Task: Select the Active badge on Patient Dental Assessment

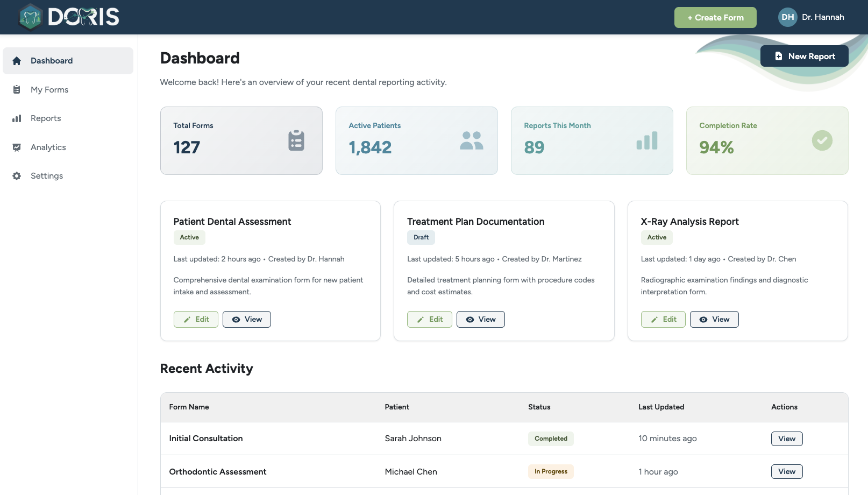Action: pos(189,237)
